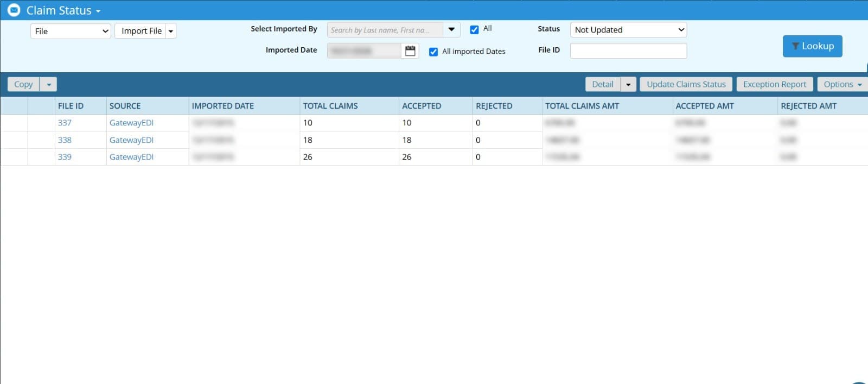Open file ID 339 link

coord(65,157)
